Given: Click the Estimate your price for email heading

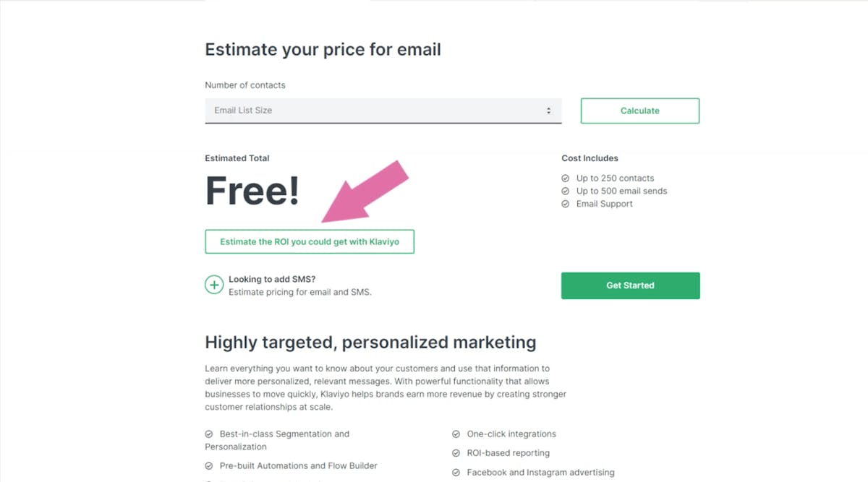Looking at the screenshot, I should click(x=323, y=50).
